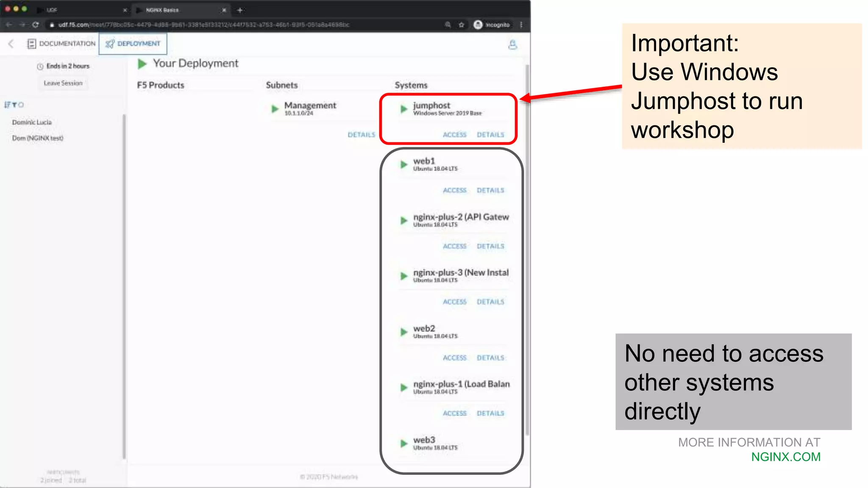Open the Chrome three-dot menu

click(521, 25)
